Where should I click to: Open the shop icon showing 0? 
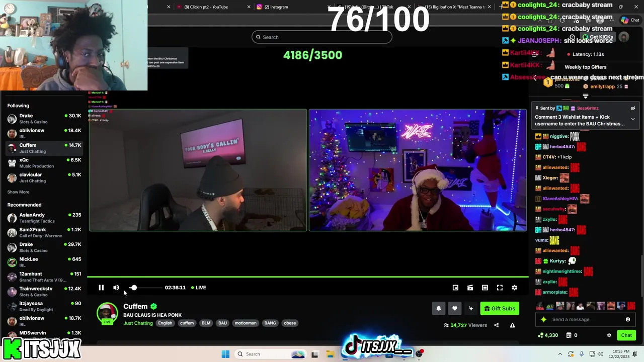(x=572, y=335)
